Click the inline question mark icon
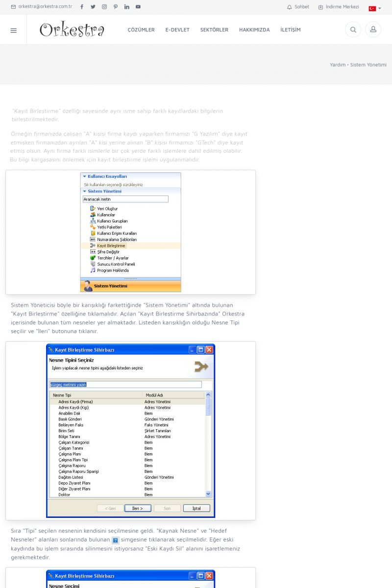Viewport: 392px width, 588px height. tap(116, 540)
